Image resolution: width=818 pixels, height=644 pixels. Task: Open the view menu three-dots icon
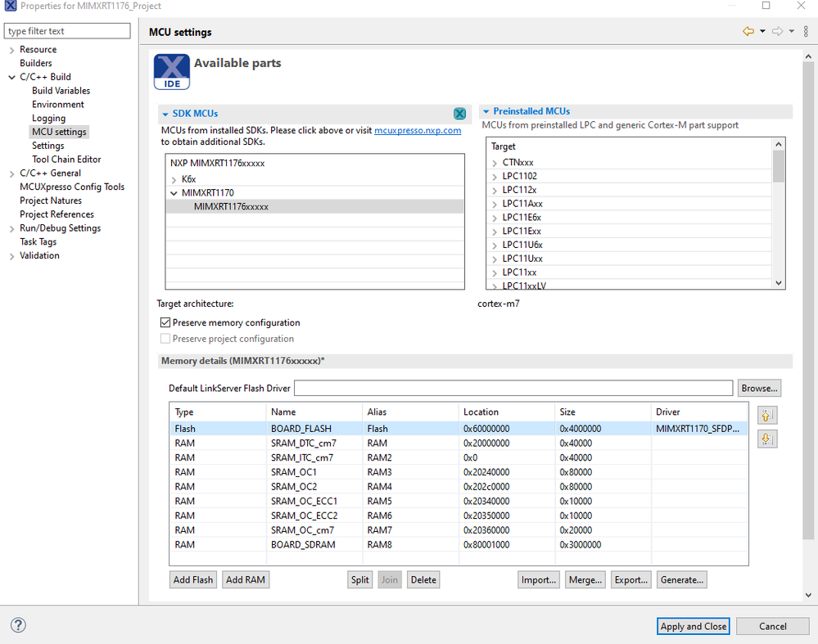point(806,31)
